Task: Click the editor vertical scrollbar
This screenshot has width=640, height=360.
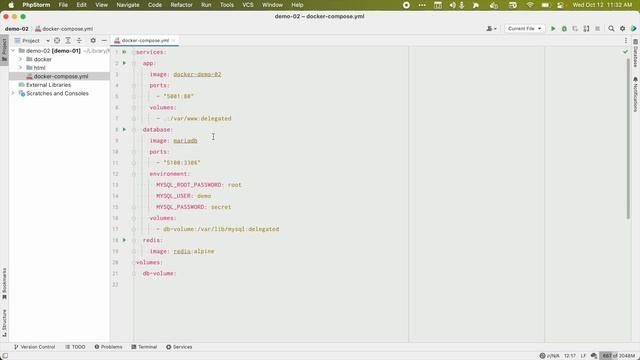Action: point(629,139)
